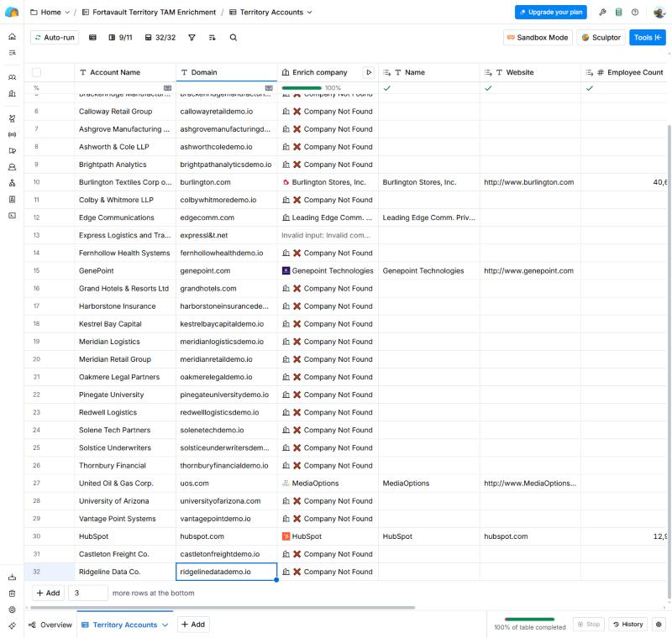Open the Domain column header menu
Viewport: 672px width, 638px height.
point(226,72)
